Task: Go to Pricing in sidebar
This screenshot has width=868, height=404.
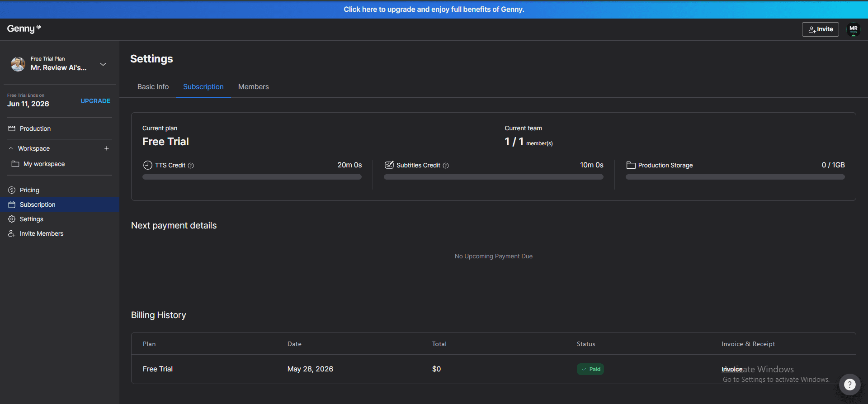Action: pyautogui.click(x=60, y=190)
